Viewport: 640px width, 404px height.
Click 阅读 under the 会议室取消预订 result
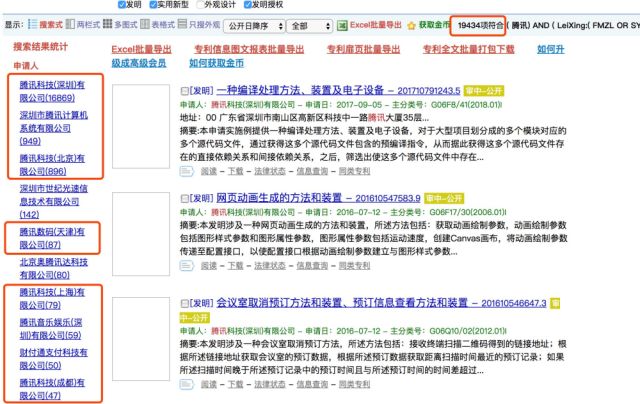tap(209, 384)
